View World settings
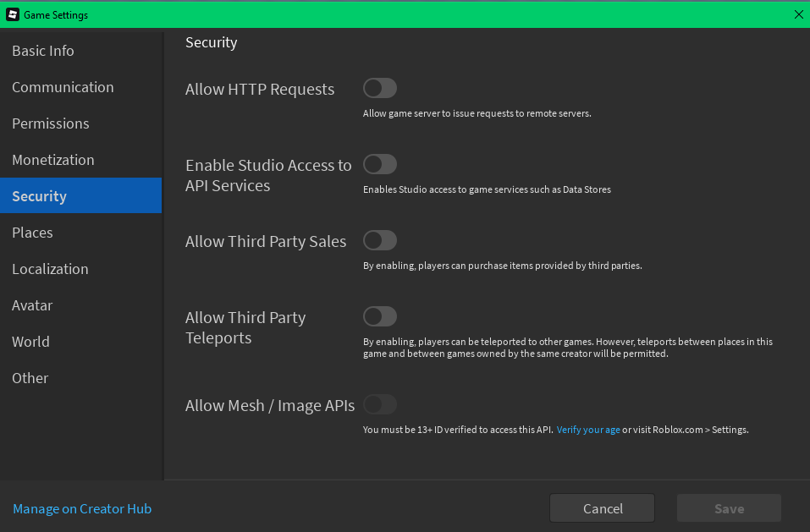The width and height of the screenshot is (810, 532). click(30, 342)
